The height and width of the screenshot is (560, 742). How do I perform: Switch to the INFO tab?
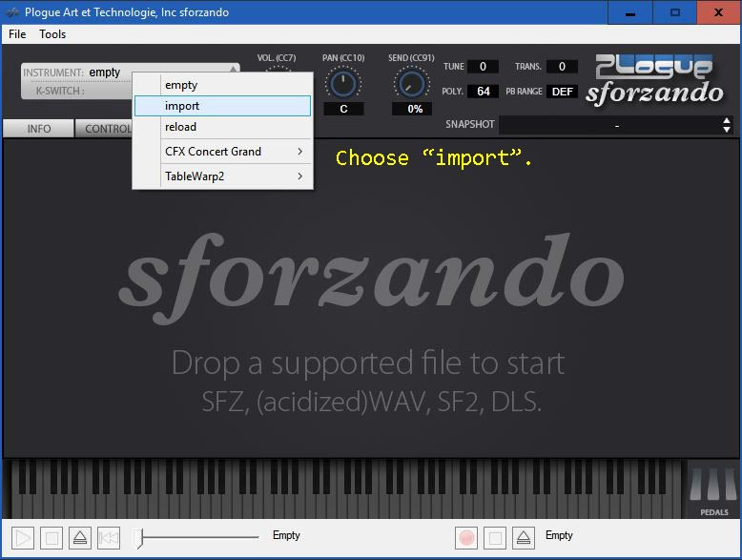click(x=39, y=129)
